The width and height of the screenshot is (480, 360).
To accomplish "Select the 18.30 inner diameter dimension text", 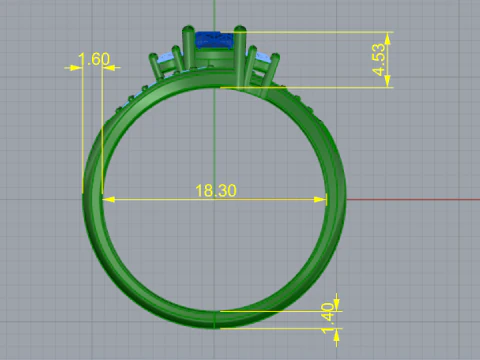I will pyautogui.click(x=216, y=191).
